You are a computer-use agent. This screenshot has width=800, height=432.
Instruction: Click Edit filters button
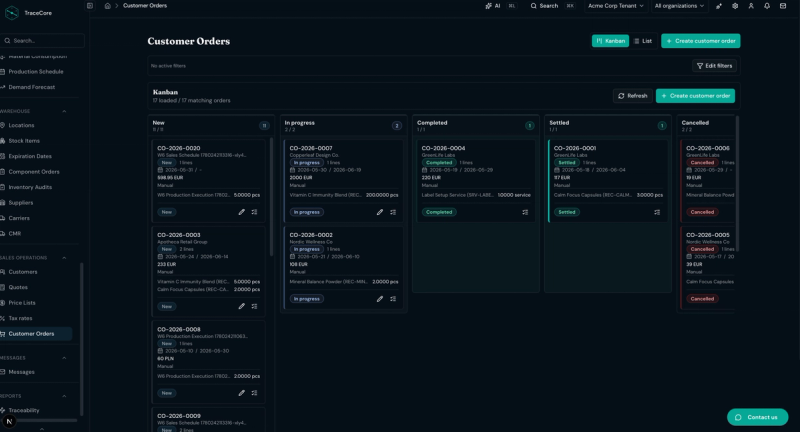pos(714,66)
